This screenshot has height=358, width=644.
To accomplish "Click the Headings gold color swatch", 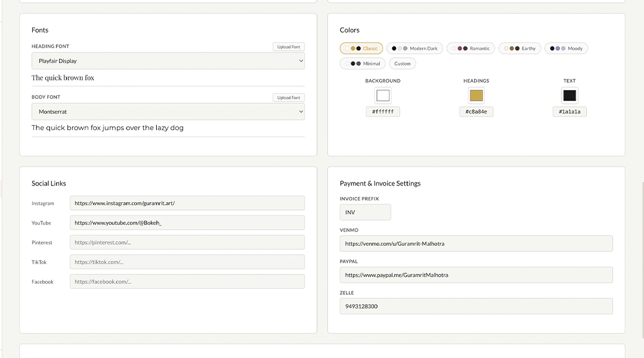I will pyautogui.click(x=476, y=95).
